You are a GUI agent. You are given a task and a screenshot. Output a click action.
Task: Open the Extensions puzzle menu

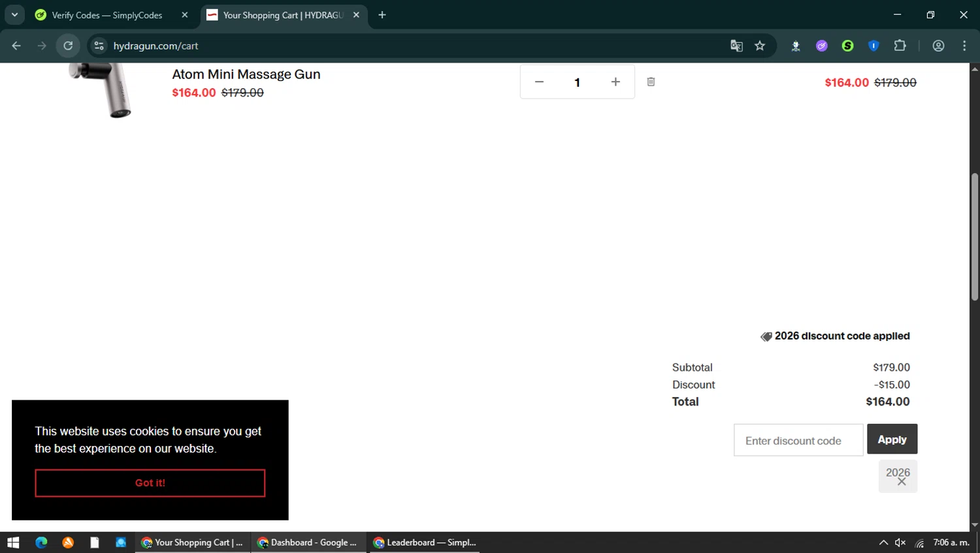click(x=900, y=46)
